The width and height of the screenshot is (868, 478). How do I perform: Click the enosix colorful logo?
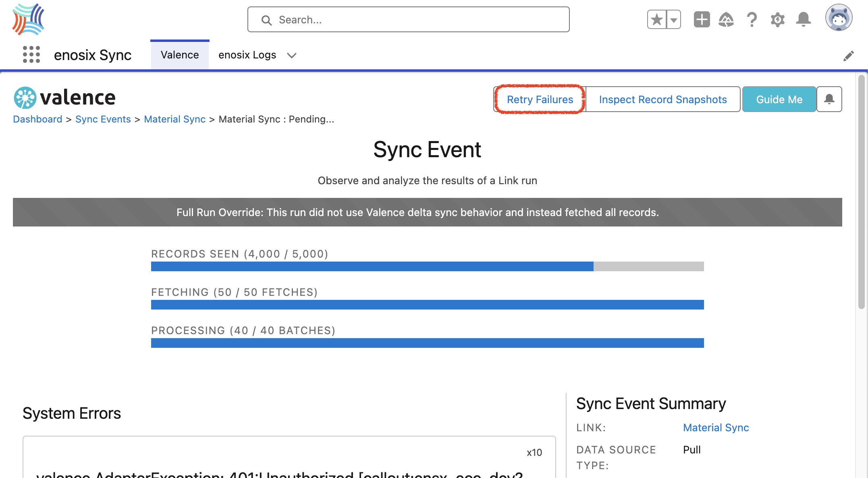[28, 19]
